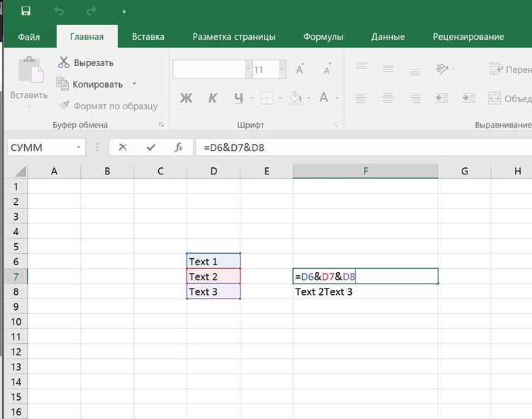Select column G header
Viewport: 532px width, 419px height.
465,171
